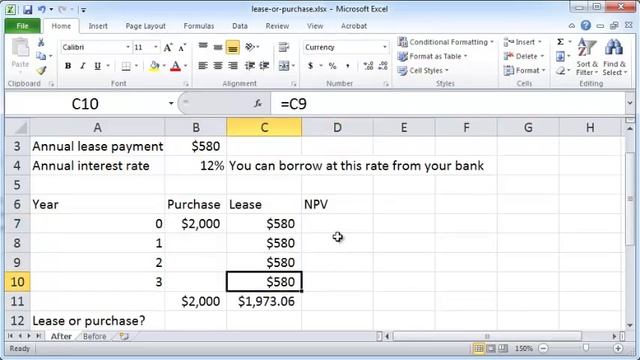
Task: Click the Percent Style icon
Action: 332,65
